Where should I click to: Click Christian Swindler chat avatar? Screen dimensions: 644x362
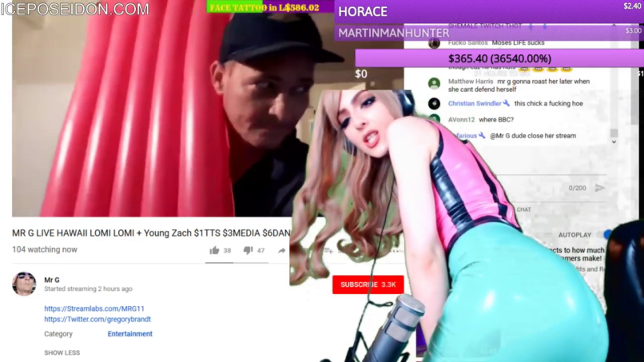[434, 104]
